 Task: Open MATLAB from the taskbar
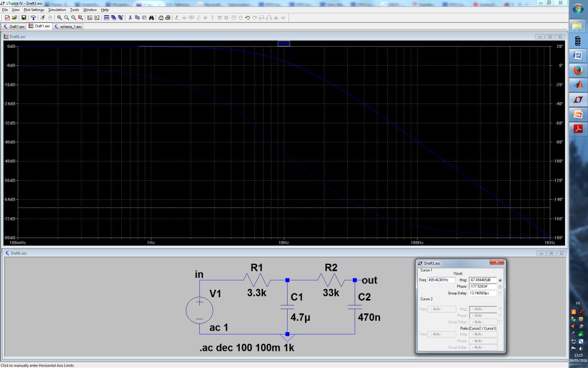(x=578, y=85)
